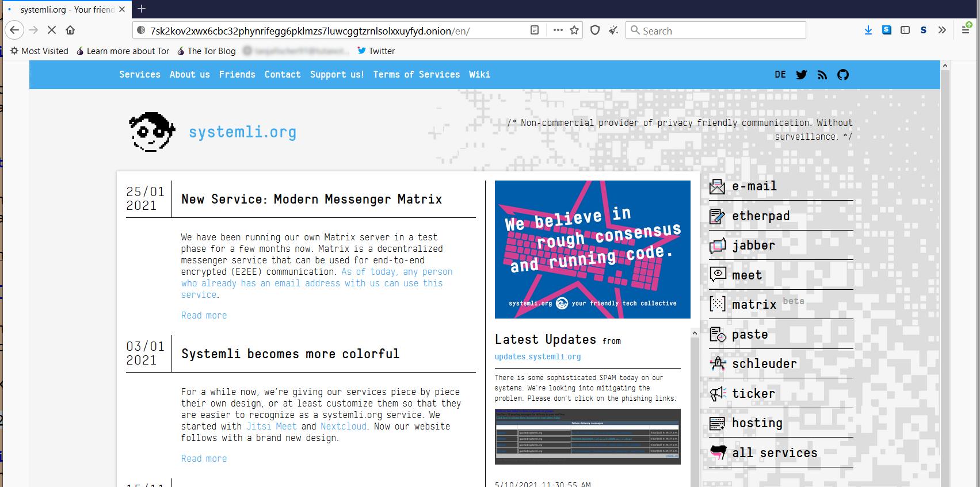The image size is (980, 487).
Task: Click the systemli.org site title
Action: click(242, 132)
